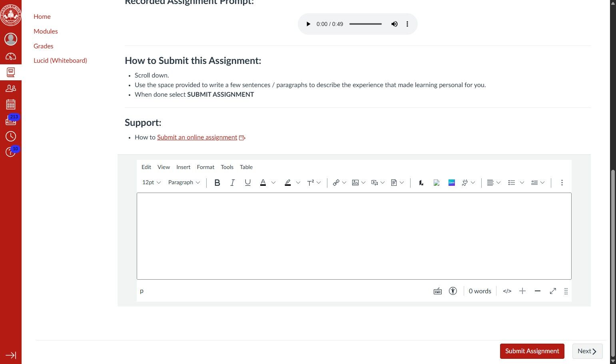616x364 pixels.
Task: Open the Account profile icon in sidebar
Action: 11,39
